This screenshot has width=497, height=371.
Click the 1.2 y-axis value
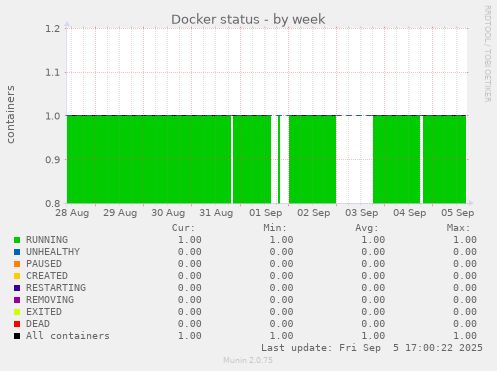(x=53, y=29)
